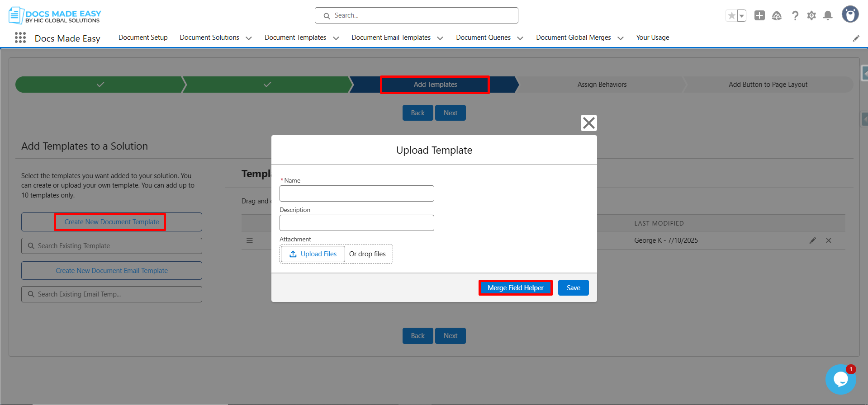Screen dimensions: 868x405
Task: Focus the Search Existing Template field
Action: pos(112,246)
